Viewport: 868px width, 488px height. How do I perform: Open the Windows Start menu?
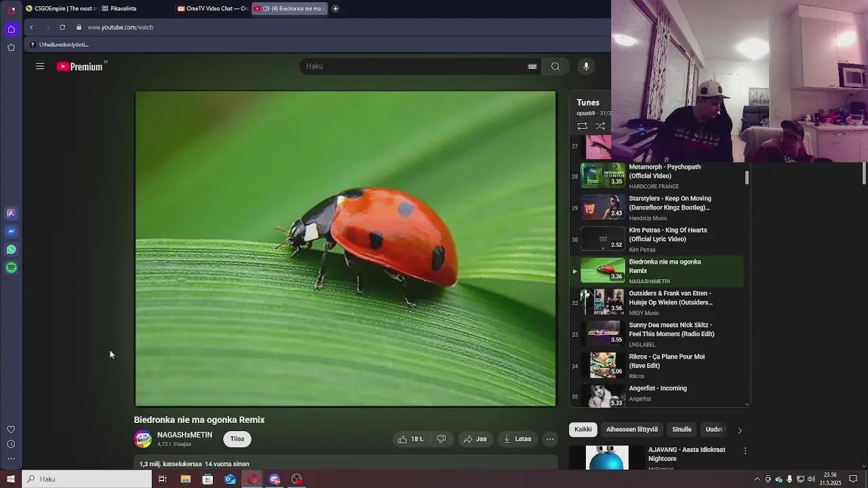coord(11,479)
